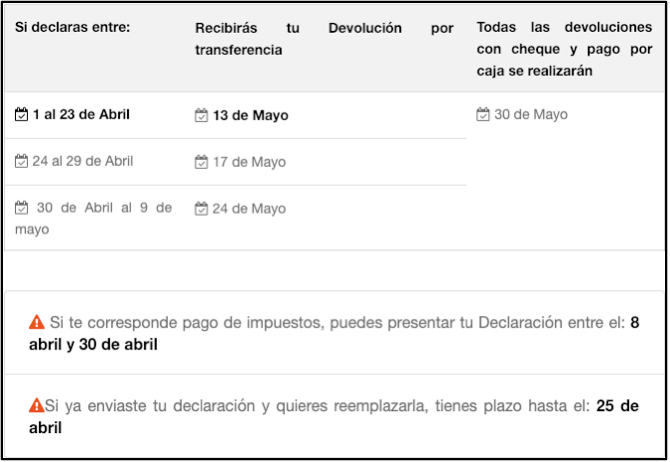Click bold '8 abril y 30 de abril' text
This screenshot has height=462, width=670.
pyautogui.click(x=334, y=333)
